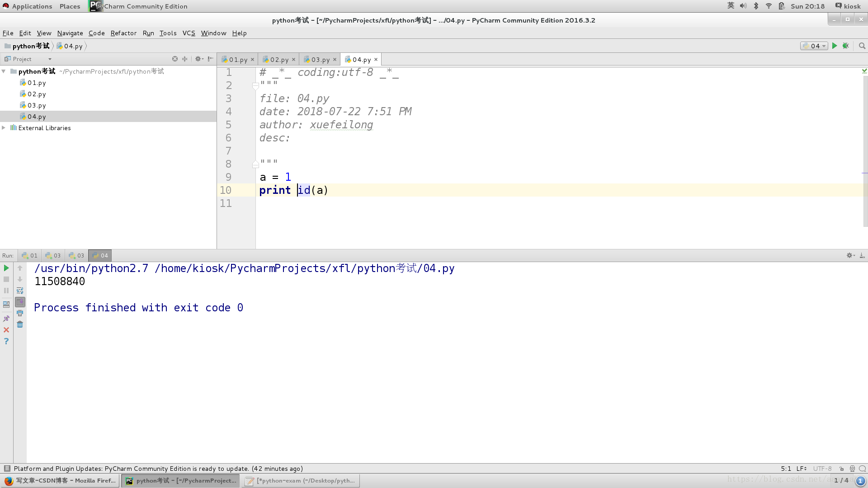This screenshot has height=488, width=868.
Task: Click the Run button to execute code
Action: click(834, 46)
